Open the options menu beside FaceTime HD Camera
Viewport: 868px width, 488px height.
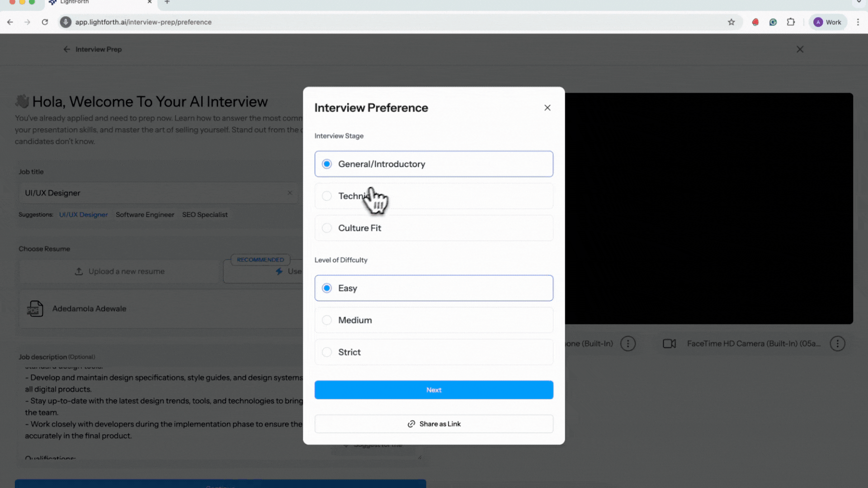(837, 343)
